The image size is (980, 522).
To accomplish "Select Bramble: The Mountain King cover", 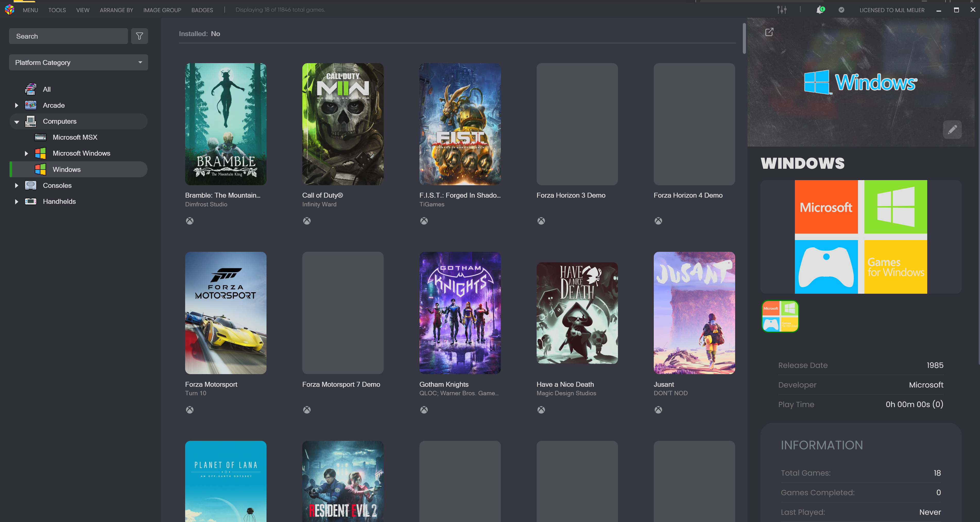I will 226,124.
